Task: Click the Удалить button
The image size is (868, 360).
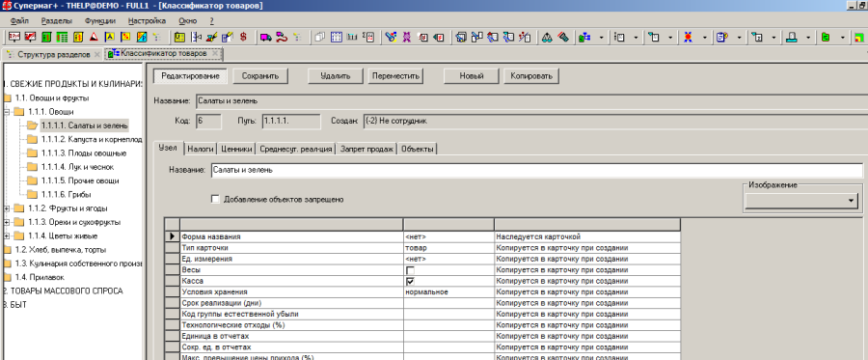Action: [336, 76]
